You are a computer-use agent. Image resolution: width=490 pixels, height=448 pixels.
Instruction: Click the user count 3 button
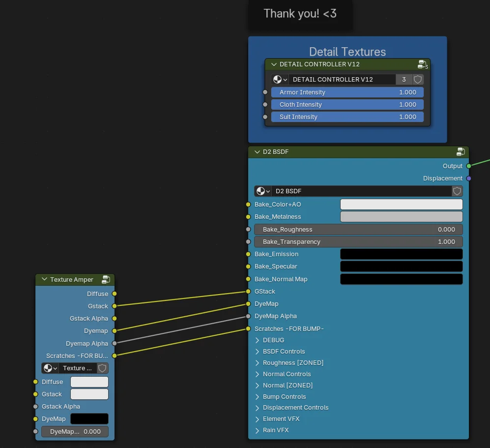click(404, 79)
